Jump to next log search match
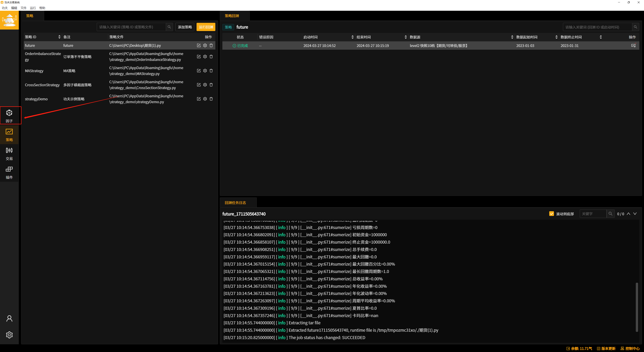The height and width of the screenshot is (352, 644). coord(635,214)
